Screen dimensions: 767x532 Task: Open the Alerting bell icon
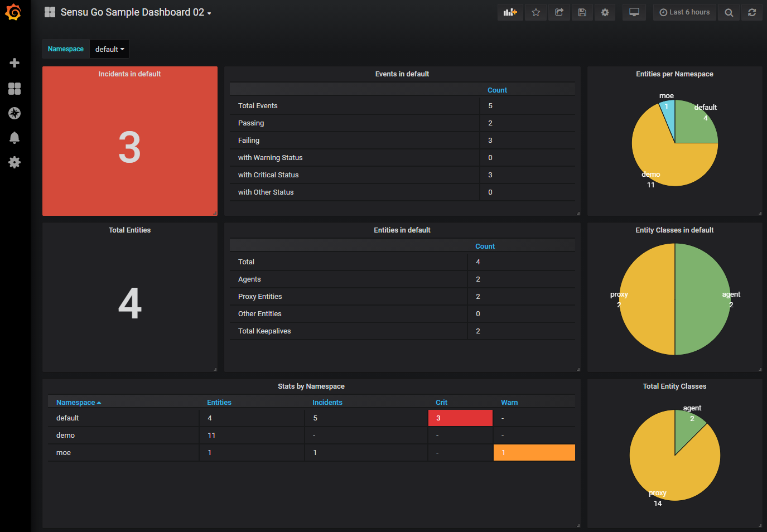[x=15, y=138]
